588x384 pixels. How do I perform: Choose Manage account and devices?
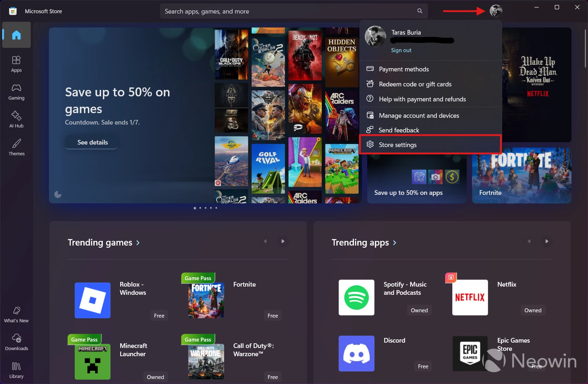point(431,116)
